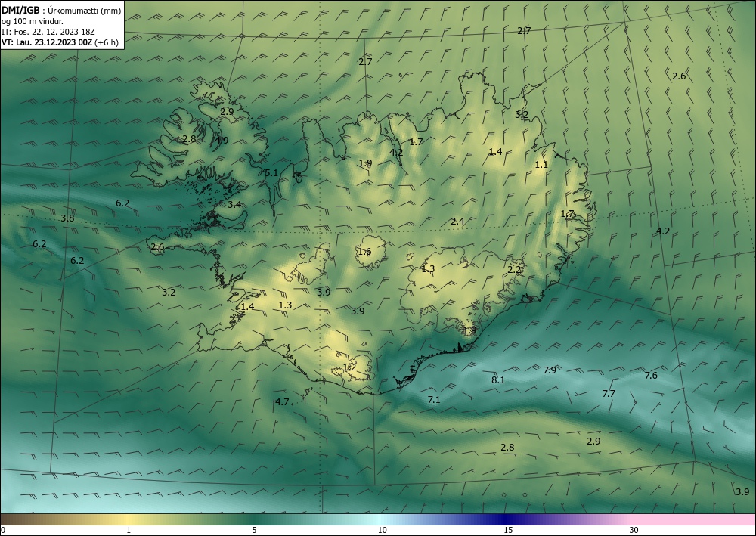Image resolution: width=756 pixels, height=536 pixels.
Task: Click the 1.6 value on the glacier outline
Action: (364, 252)
